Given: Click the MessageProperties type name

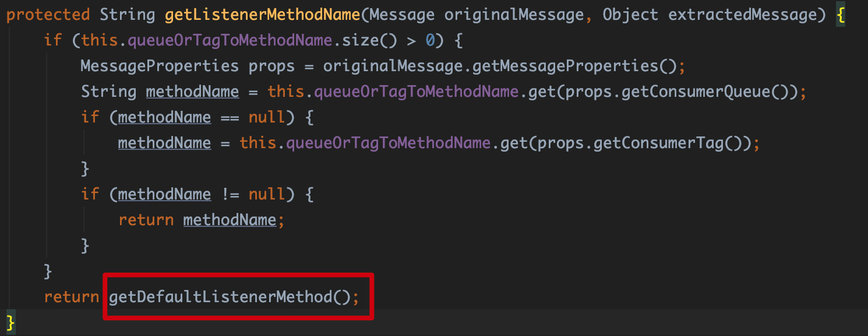Looking at the screenshot, I should (x=159, y=66).
